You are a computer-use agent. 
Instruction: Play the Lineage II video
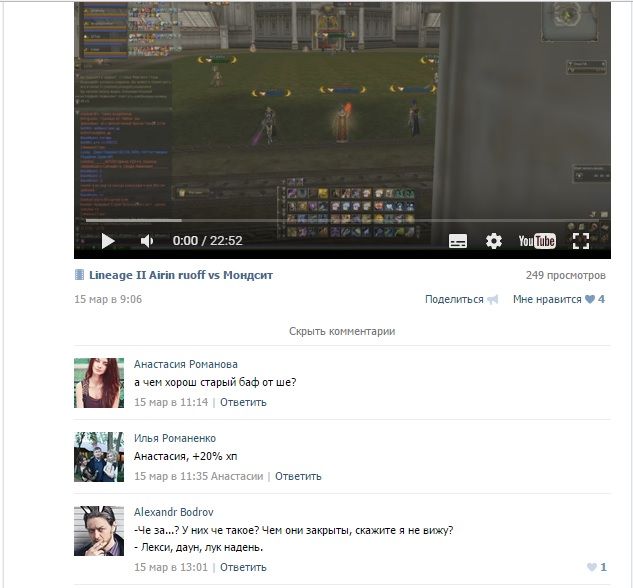pos(108,241)
